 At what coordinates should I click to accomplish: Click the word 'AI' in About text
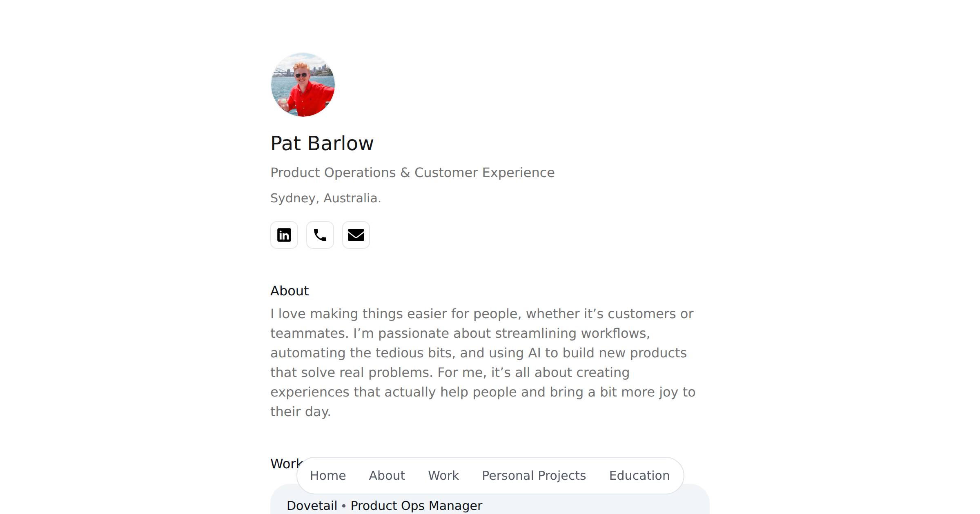coord(534,353)
